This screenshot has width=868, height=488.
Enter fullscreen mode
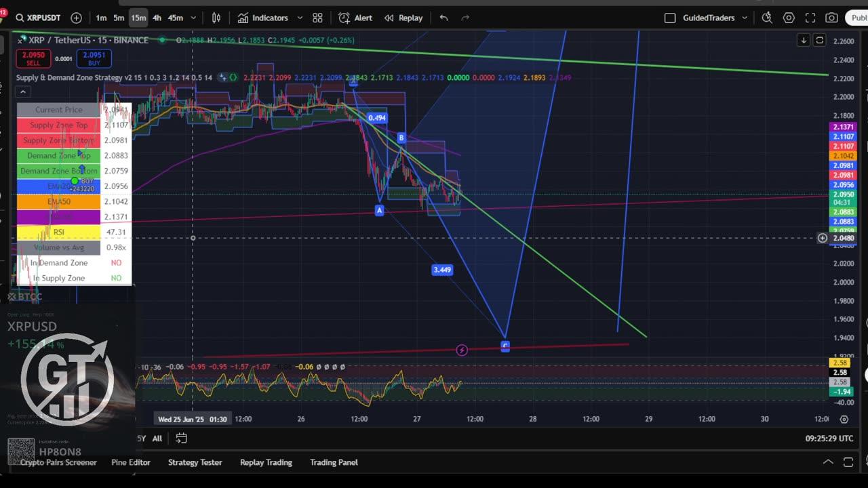coord(810,18)
